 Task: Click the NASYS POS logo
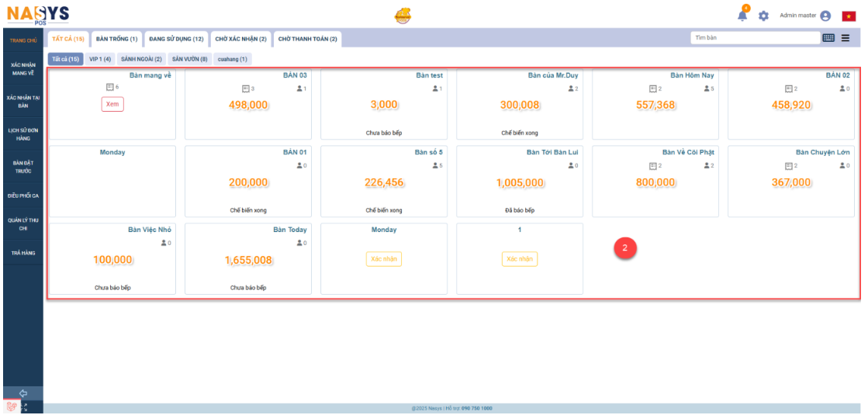pos(38,14)
